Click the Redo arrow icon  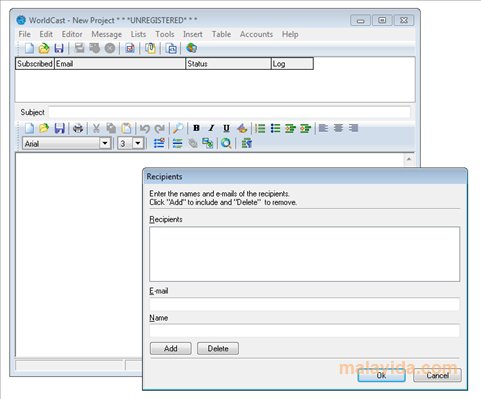(160, 128)
